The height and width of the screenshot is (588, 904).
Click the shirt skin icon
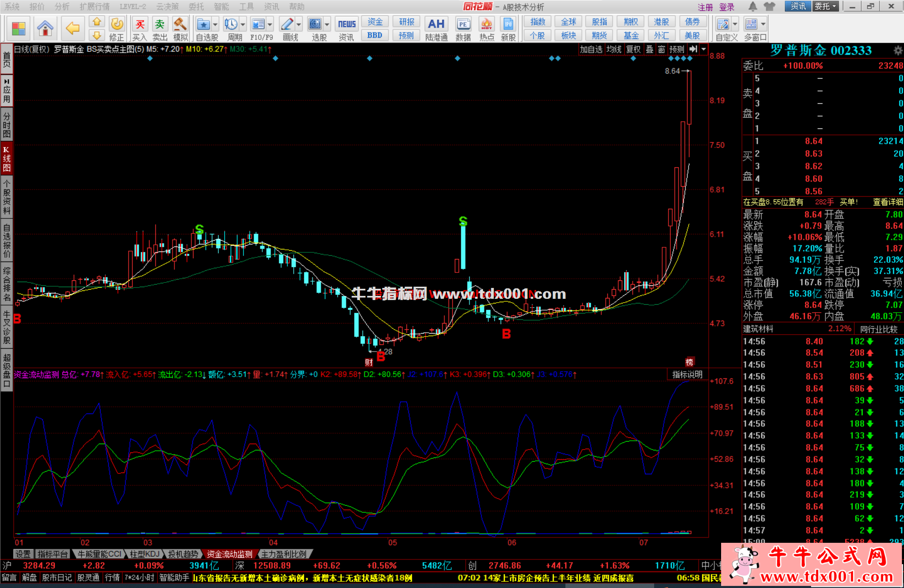[x=769, y=7]
